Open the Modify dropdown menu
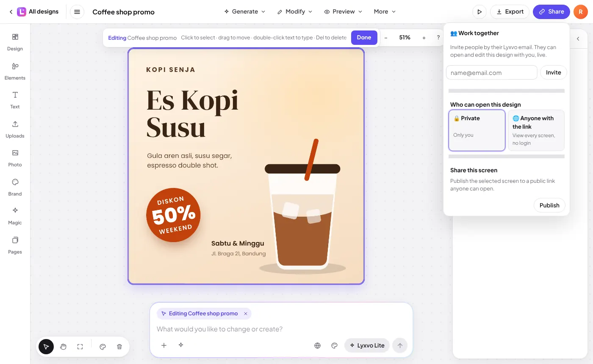 point(295,12)
